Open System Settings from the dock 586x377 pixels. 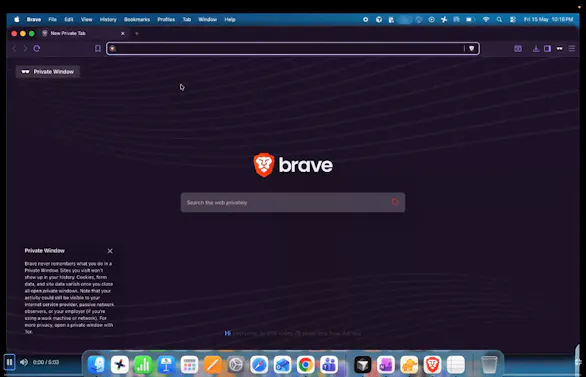click(x=236, y=364)
